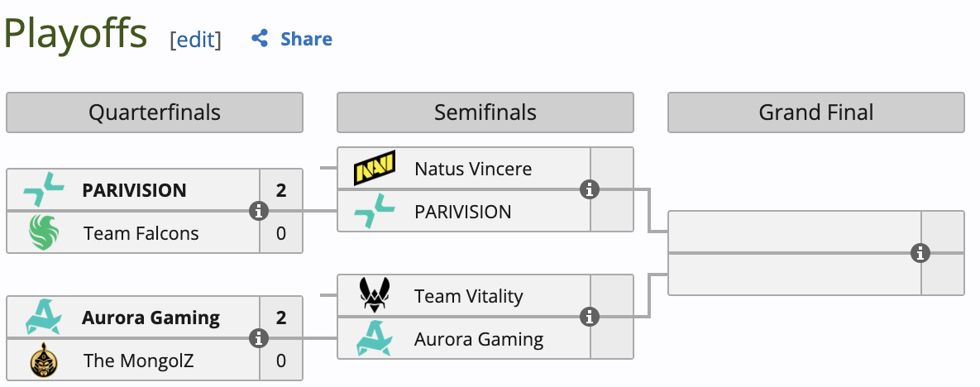Show details for Natus Vincere semifinal match

(590, 190)
